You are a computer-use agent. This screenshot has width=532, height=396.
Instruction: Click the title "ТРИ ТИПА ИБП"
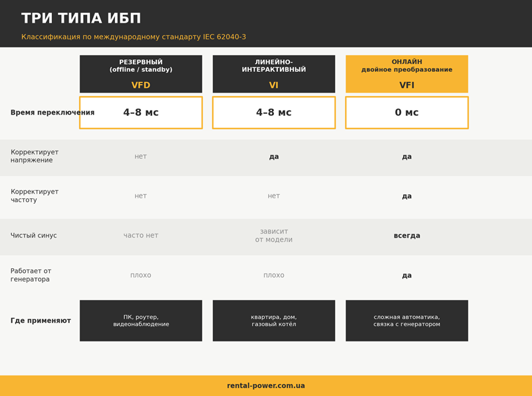[x=80, y=19]
